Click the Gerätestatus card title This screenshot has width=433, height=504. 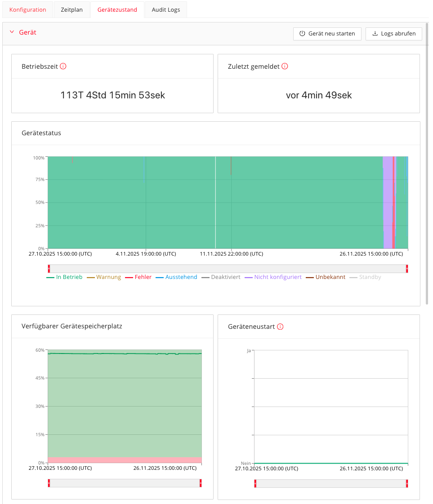coord(41,133)
